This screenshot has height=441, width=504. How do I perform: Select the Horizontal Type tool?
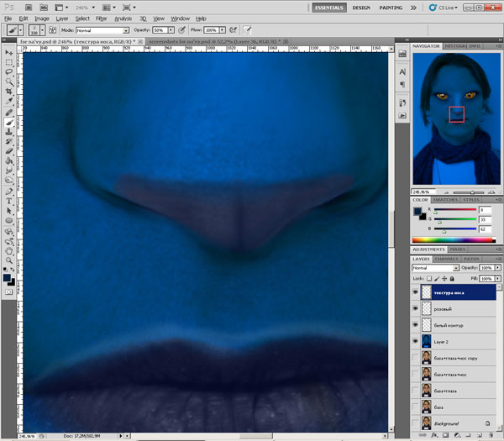[9, 201]
